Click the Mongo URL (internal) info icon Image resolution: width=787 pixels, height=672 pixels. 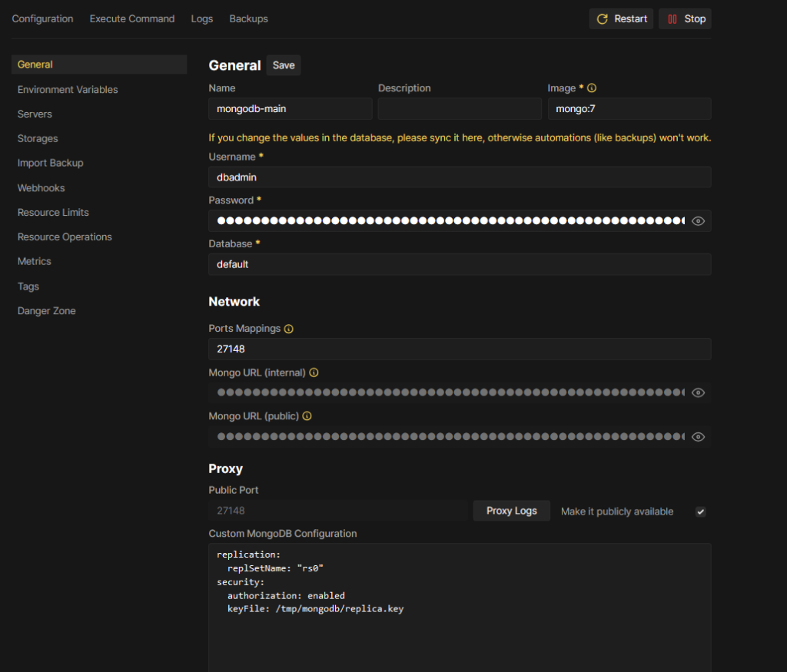click(x=314, y=372)
